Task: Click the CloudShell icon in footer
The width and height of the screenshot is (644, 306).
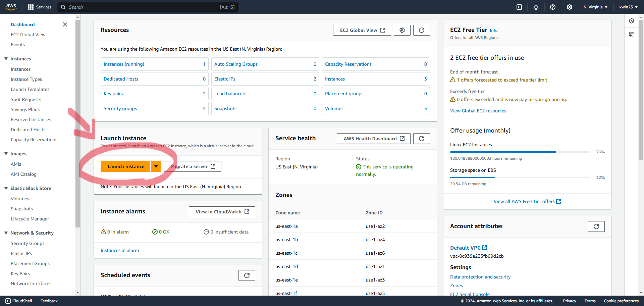Action: point(8,301)
